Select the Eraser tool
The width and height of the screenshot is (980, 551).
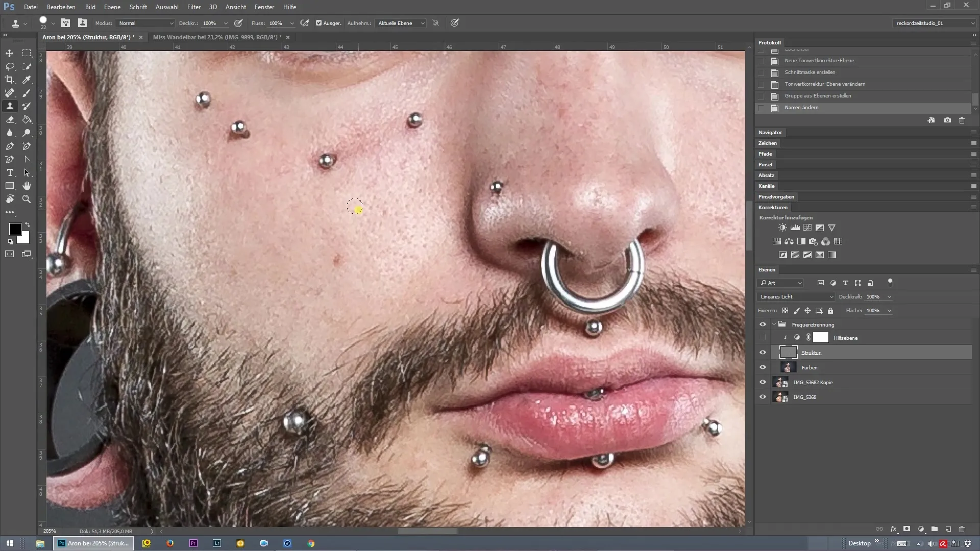[x=10, y=119]
